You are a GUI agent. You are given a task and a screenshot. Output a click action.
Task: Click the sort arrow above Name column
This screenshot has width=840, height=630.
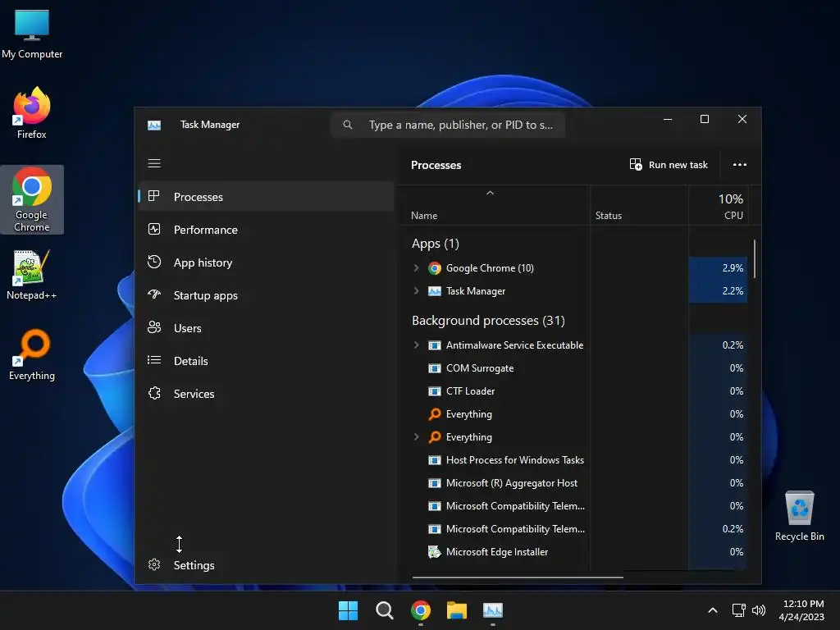(490, 193)
